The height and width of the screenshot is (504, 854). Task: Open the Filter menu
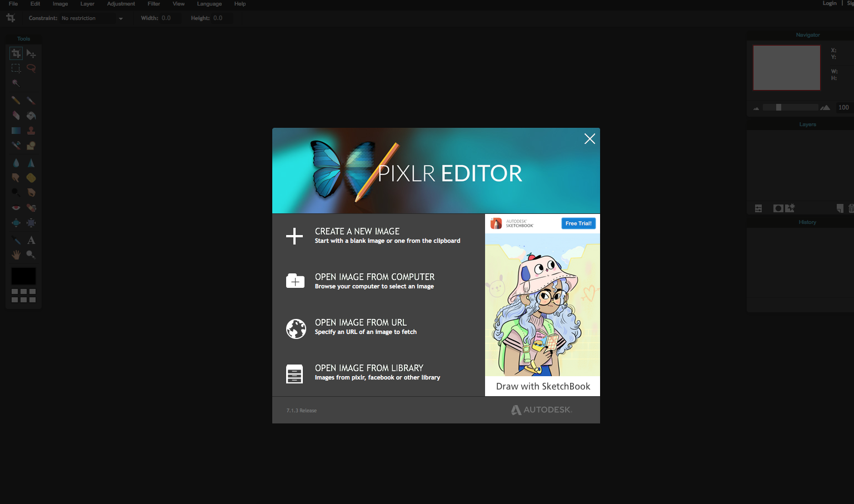point(154,4)
